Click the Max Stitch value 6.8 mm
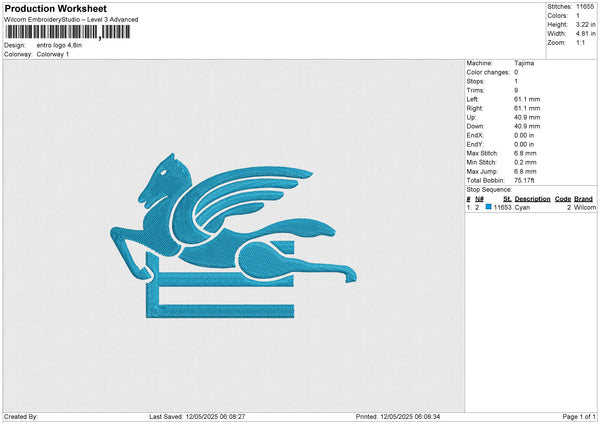 pos(525,153)
